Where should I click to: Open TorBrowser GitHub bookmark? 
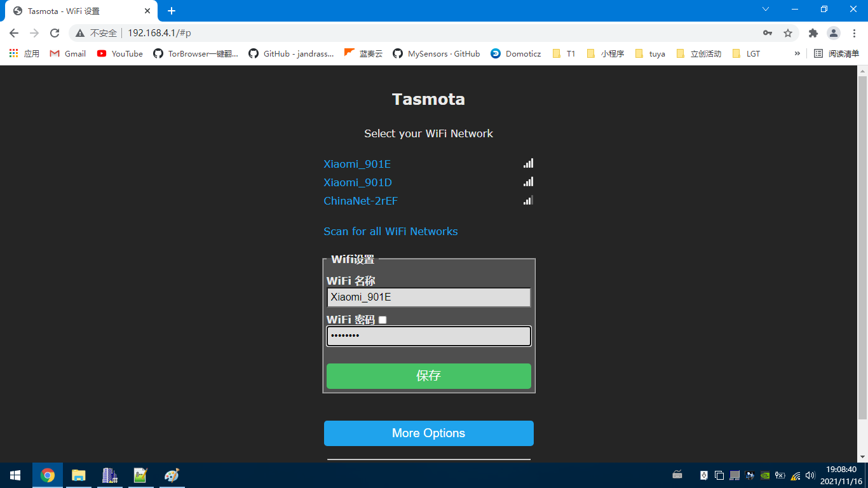pos(196,53)
